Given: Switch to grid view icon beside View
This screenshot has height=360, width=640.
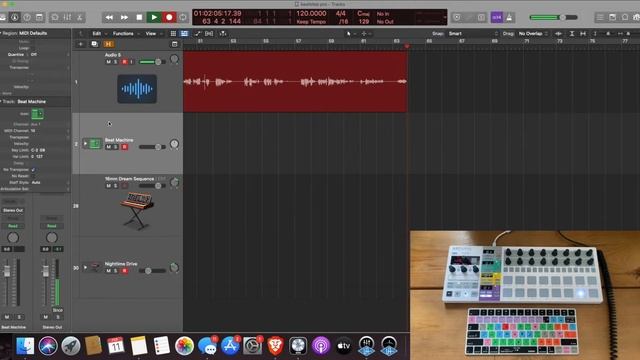Looking at the screenshot, I should pos(173,33).
